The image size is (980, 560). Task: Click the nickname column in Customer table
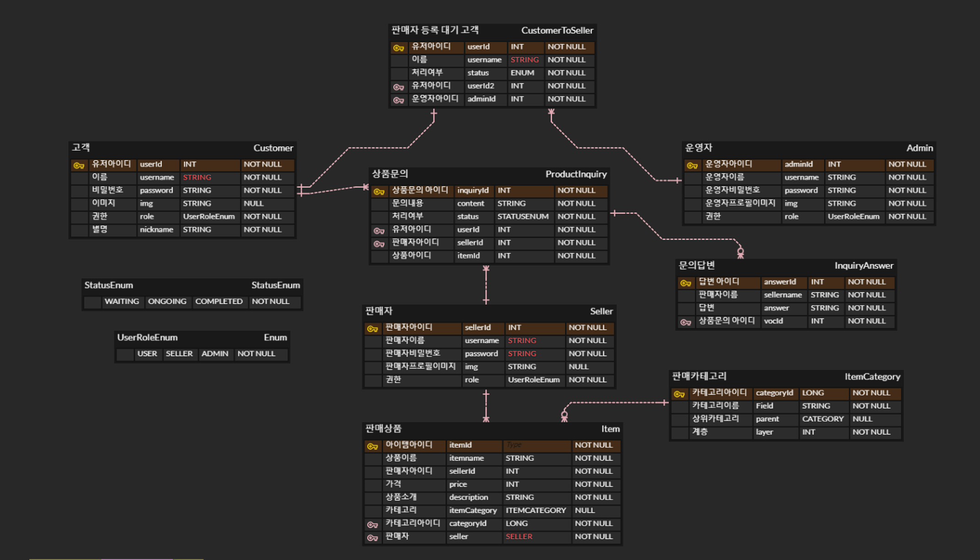click(x=157, y=229)
